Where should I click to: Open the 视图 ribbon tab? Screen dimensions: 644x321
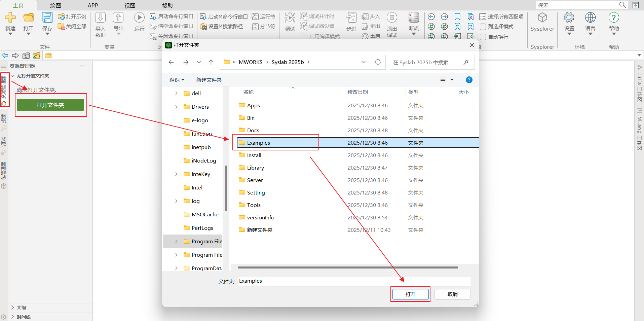tap(130, 5)
